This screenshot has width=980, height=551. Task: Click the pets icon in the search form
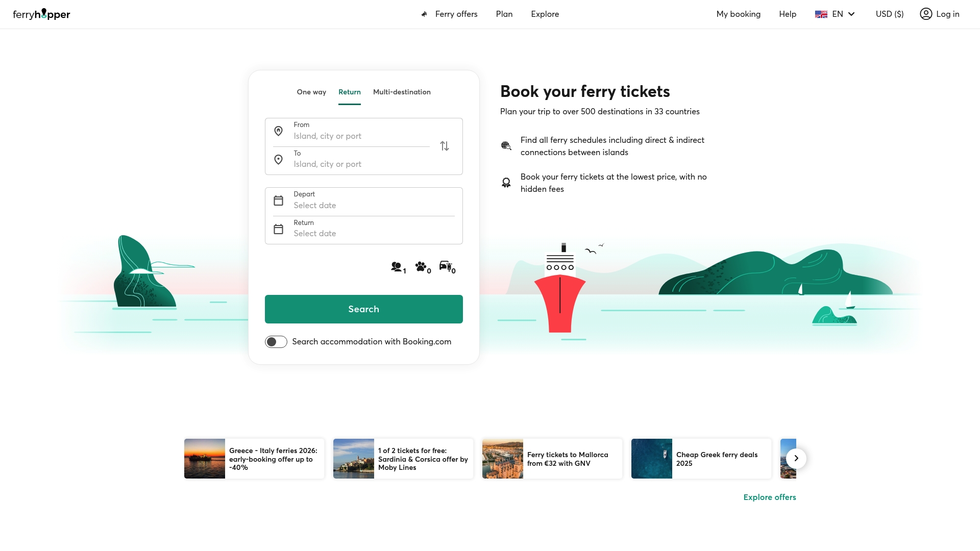[x=421, y=267]
